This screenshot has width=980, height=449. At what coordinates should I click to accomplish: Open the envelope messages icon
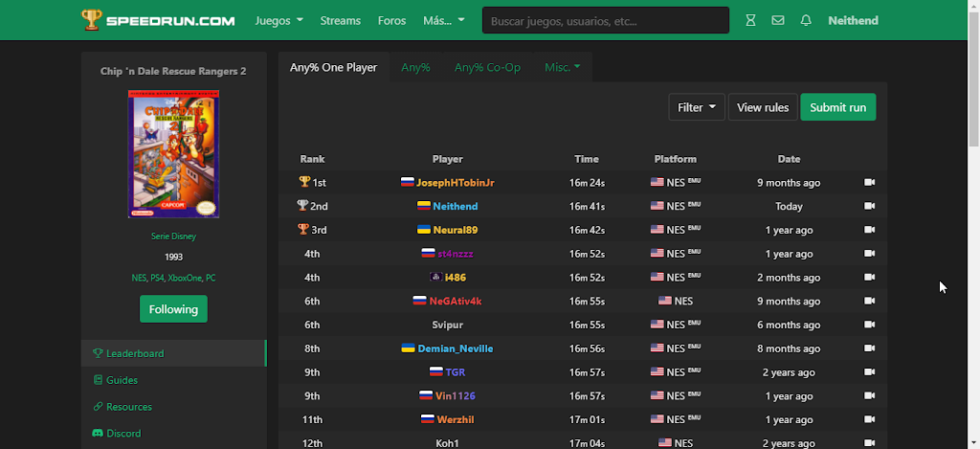tap(778, 21)
